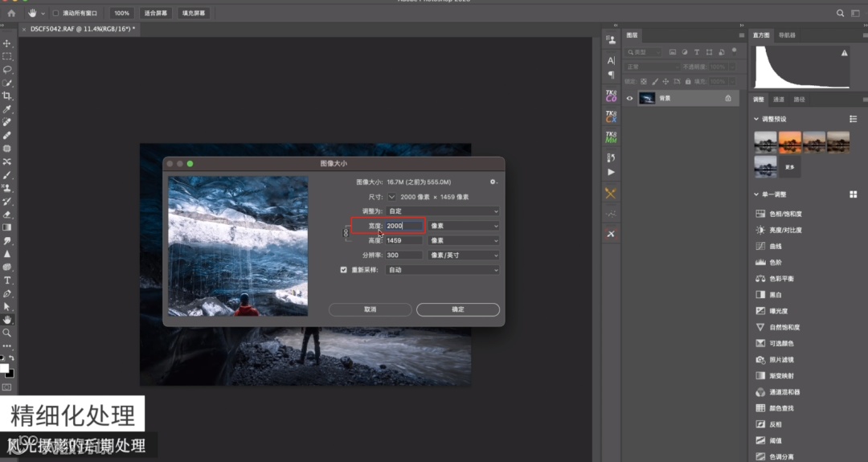The width and height of the screenshot is (868, 462).
Task: Switch to the 通道 tab
Action: (778, 100)
